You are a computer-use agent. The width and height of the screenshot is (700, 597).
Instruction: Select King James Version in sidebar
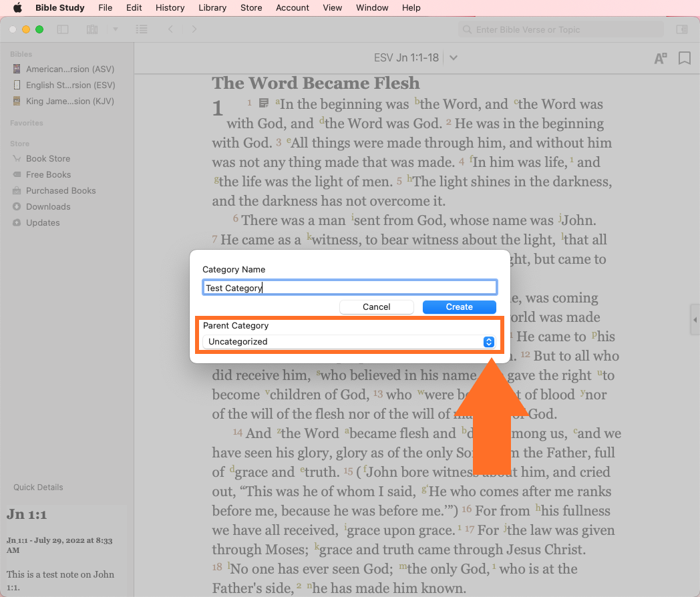click(69, 102)
